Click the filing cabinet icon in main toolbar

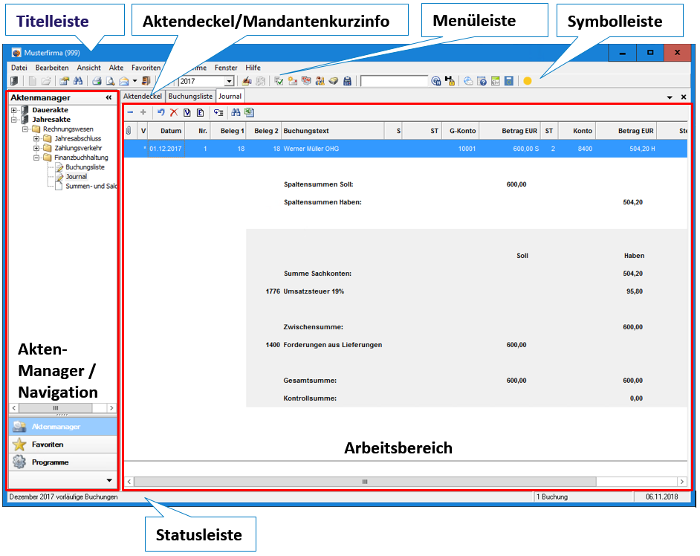click(14, 81)
